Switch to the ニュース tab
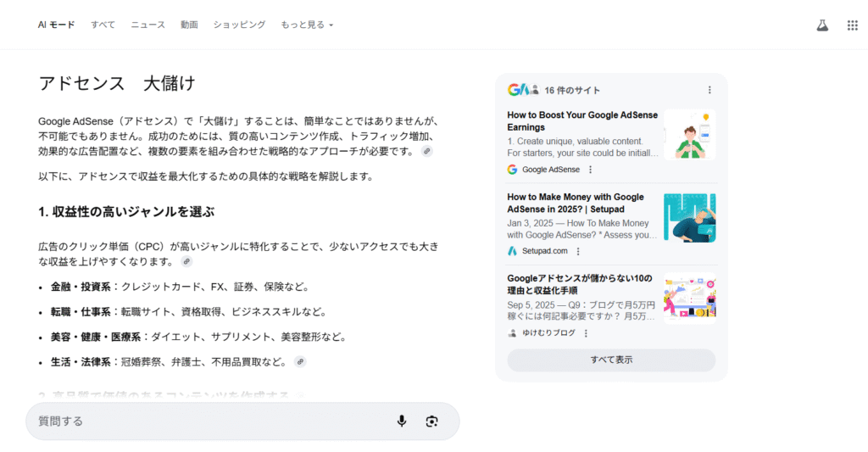This screenshot has height=452, width=868. [147, 25]
